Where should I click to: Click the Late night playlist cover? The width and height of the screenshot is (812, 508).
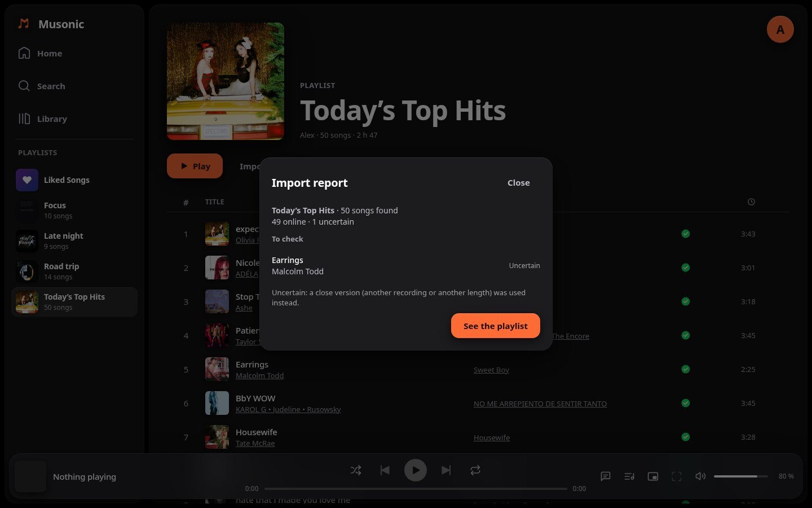27,241
